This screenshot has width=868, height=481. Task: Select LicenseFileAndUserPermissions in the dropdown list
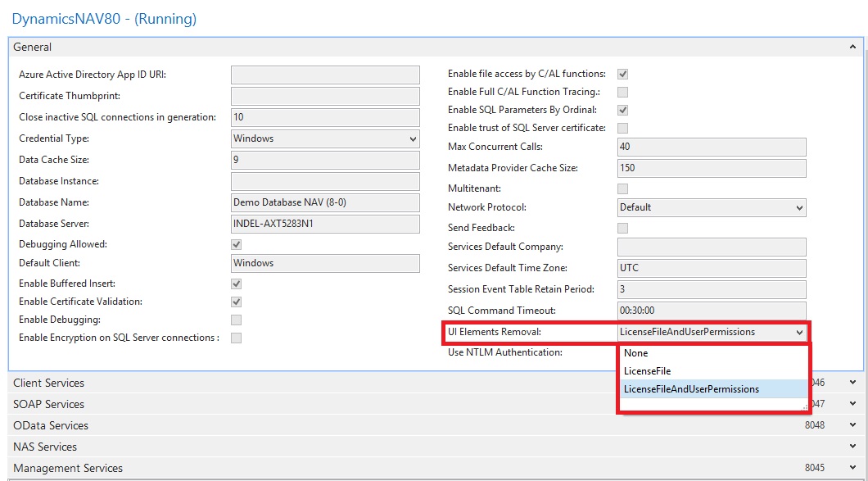691,389
